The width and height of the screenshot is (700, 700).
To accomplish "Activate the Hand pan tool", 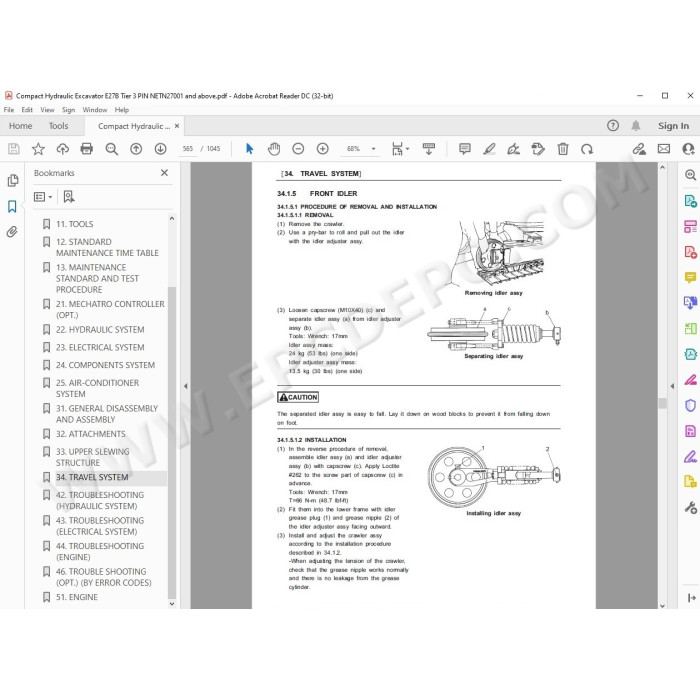I will 274,149.
